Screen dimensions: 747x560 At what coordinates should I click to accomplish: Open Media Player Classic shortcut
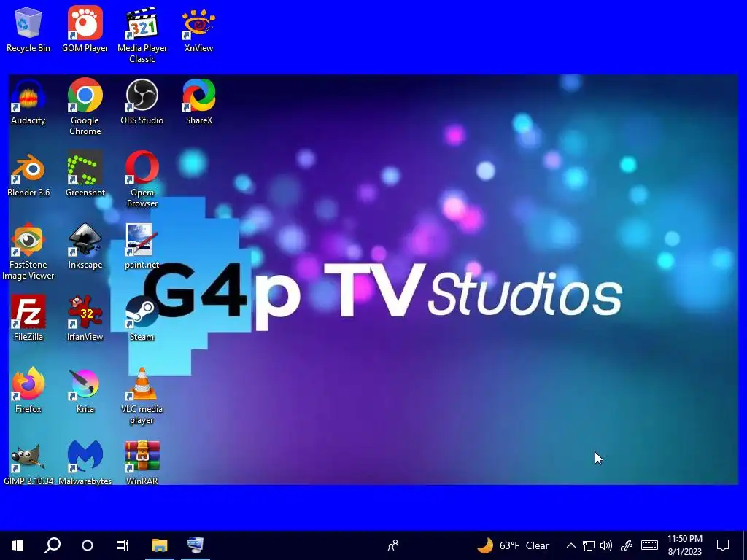point(142,35)
